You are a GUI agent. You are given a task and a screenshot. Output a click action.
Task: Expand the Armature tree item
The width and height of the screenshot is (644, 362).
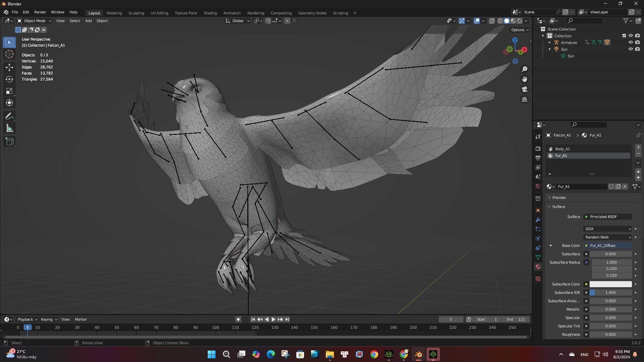click(549, 43)
